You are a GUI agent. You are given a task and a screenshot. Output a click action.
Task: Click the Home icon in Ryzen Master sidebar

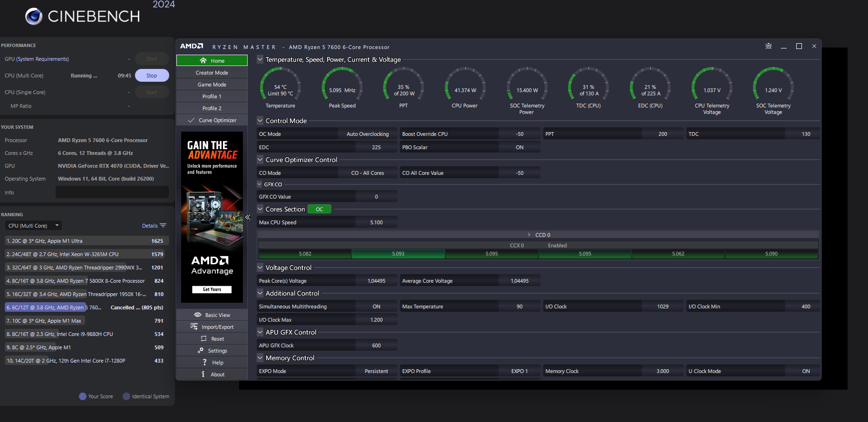tap(203, 60)
